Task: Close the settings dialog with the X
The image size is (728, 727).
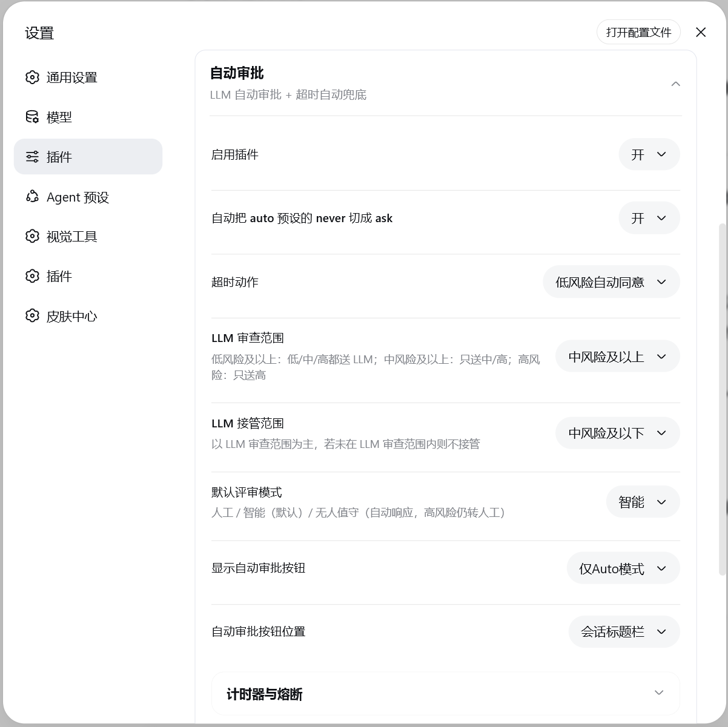Action: pos(701,32)
